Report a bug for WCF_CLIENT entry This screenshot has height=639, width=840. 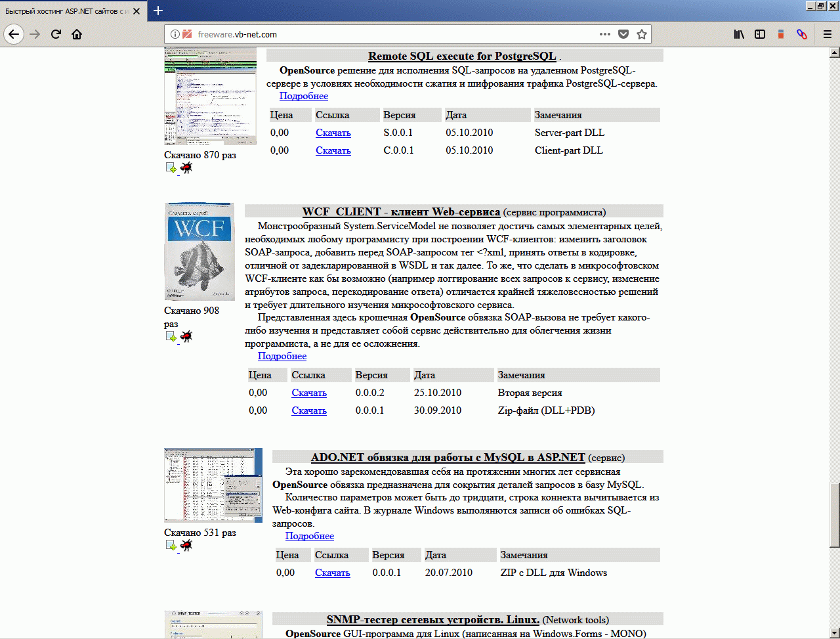point(186,336)
